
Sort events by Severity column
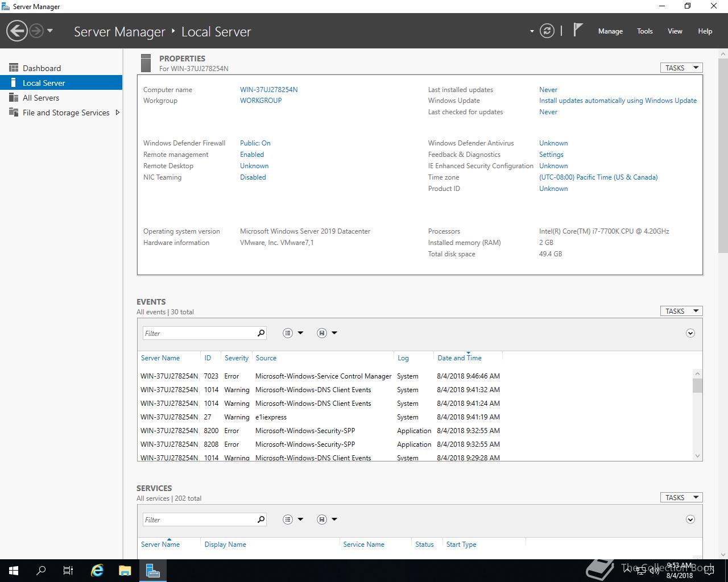tap(237, 358)
